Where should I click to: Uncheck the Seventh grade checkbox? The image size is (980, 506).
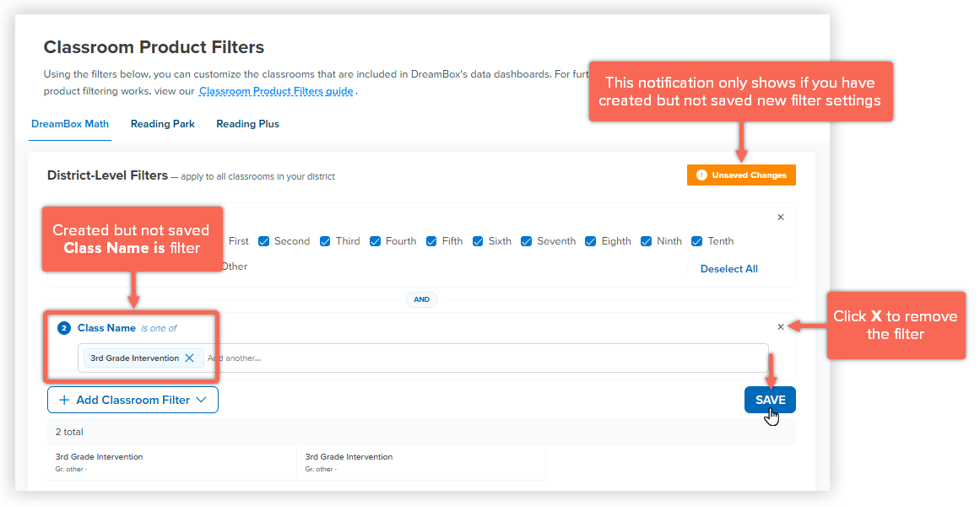point(526,241)
